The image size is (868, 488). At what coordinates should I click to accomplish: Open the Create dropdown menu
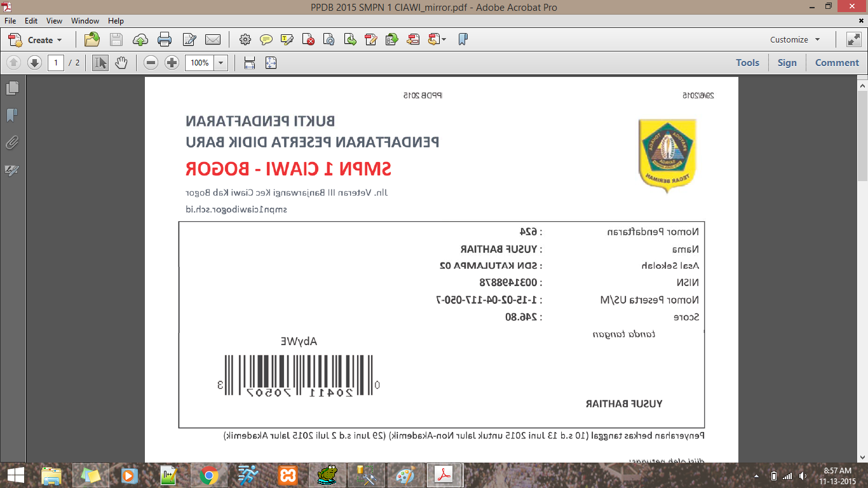[x=35, y=39]
